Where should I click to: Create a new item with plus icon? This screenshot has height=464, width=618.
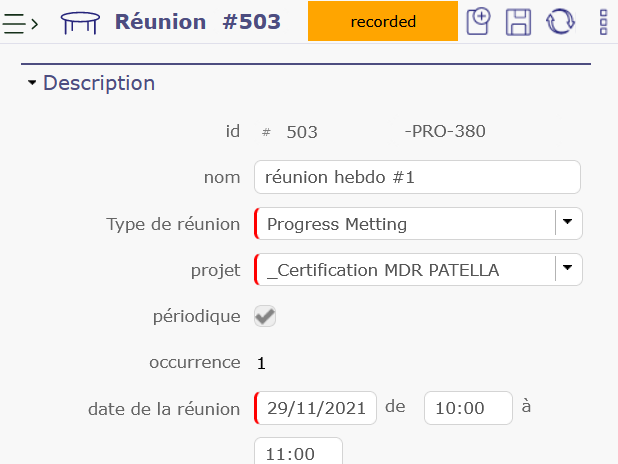point(480,21)
